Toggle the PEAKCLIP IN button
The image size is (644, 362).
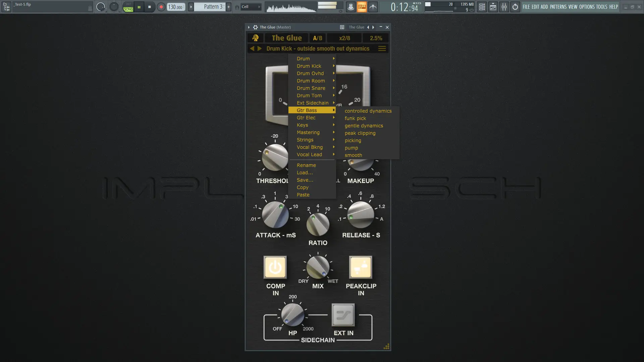361,267
